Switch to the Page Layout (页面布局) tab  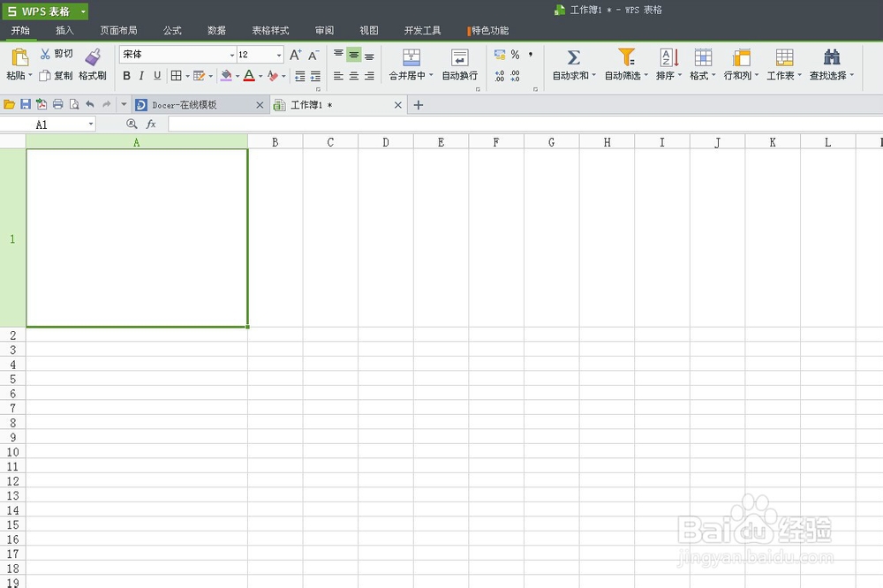click(x=119, y=30)
